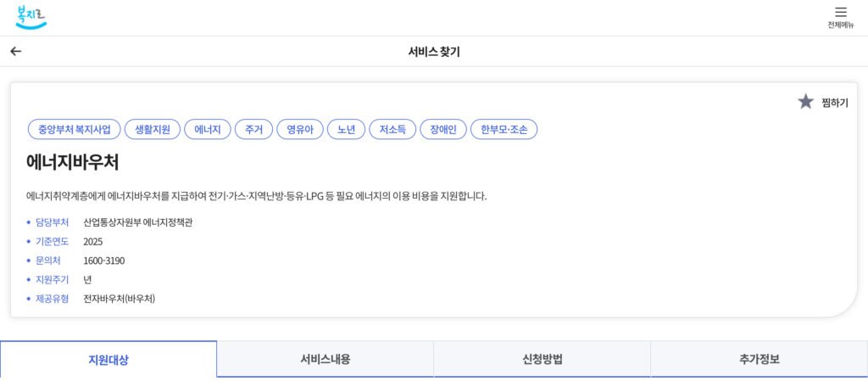The image size is (868, 387).
Task: Click the 에너지 category tag
Action: point(208,130)
